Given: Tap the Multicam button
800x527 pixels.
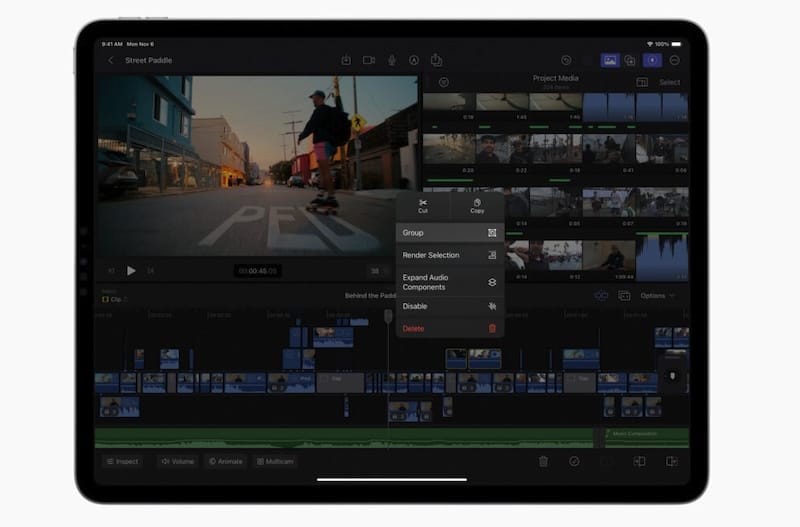Looking at the screenshot, I should coord(275,461).
